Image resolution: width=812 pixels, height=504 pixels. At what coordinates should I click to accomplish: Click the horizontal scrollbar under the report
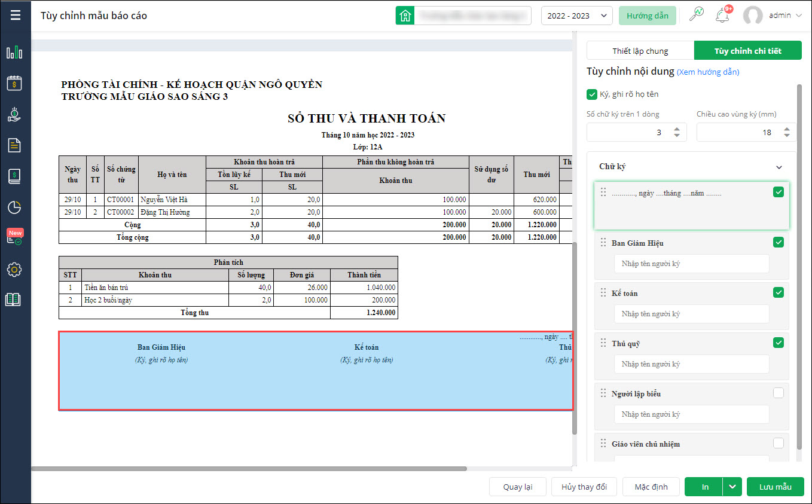pyautogui.click(x=248, y=469)
